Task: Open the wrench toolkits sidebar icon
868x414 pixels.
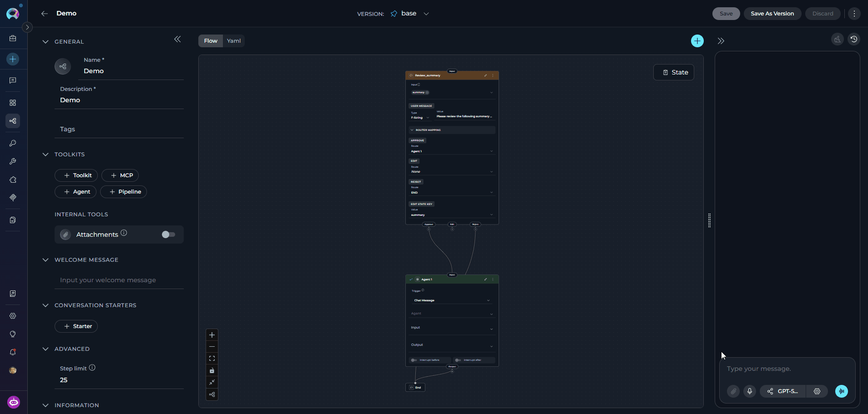Action: [13, 161]
